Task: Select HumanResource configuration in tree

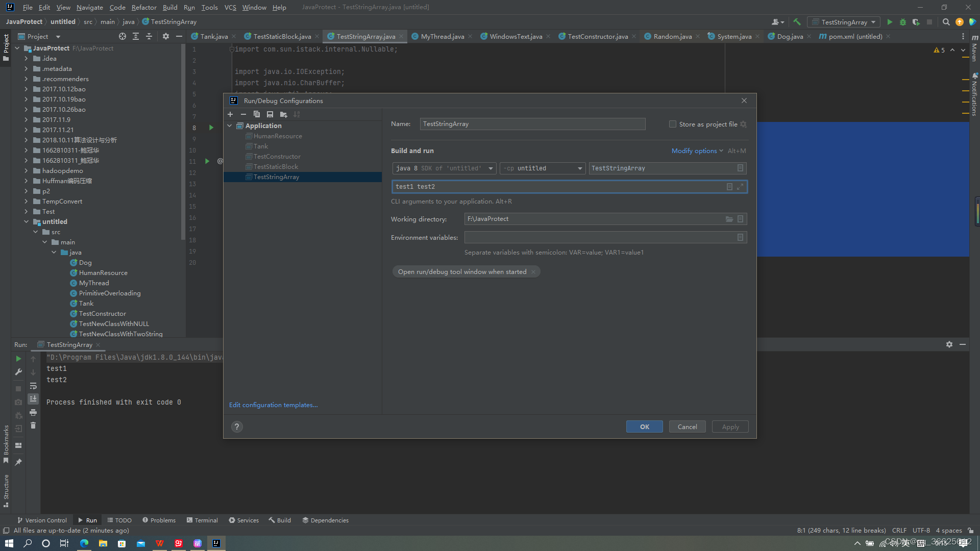Action: [278, 136]
